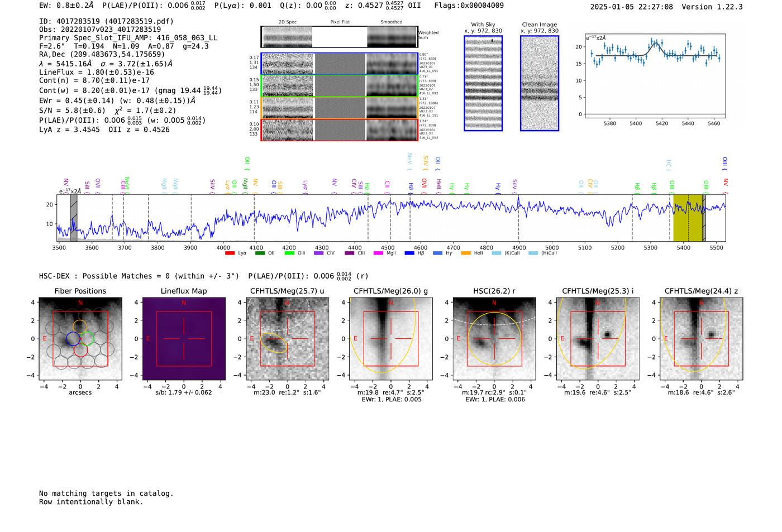Click the P(Lyα): 0.001 header value
The width and height of the screenshot is (782, 532).
(242, 6)
